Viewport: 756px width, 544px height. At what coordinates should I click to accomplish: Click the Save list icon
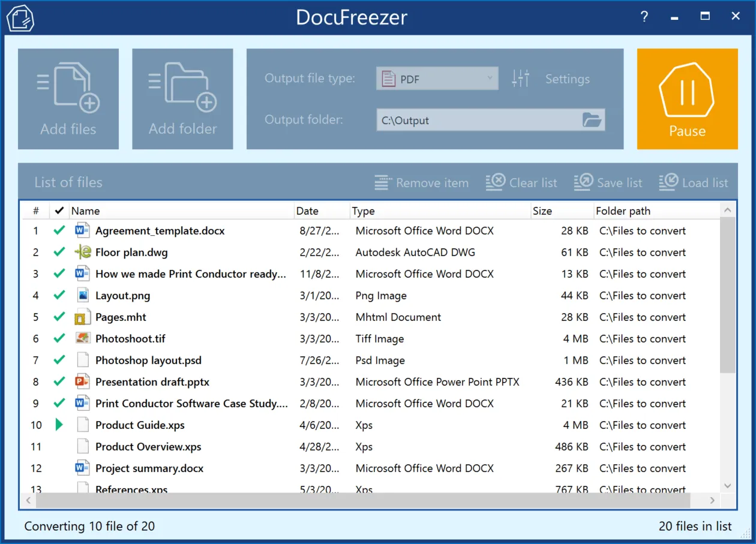pos(583,182)
